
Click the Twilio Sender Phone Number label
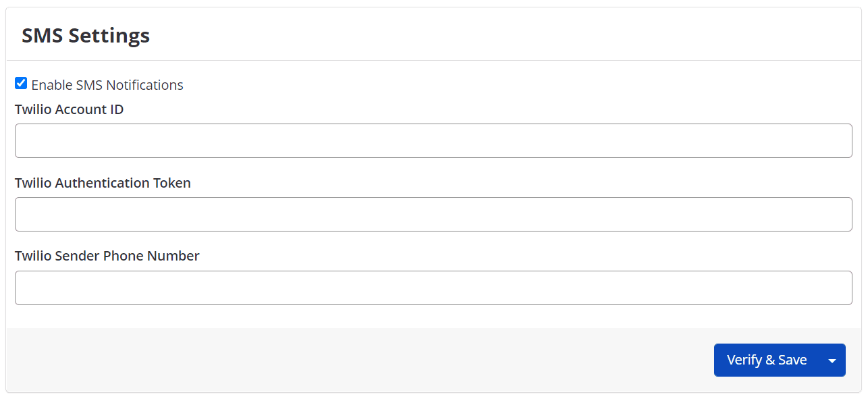pyautogui.click(x=107, y=256)
